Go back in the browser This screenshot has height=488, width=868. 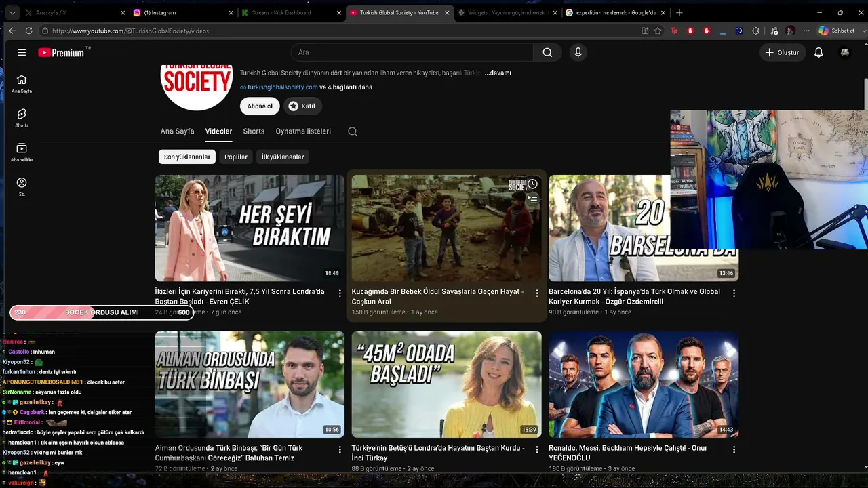coord(12,30)
